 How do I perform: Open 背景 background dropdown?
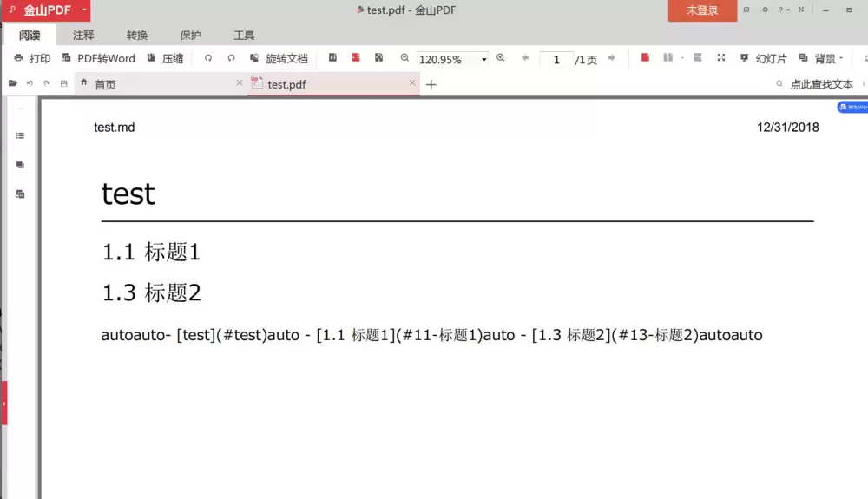pyautogui.click(x=821, y=59)
